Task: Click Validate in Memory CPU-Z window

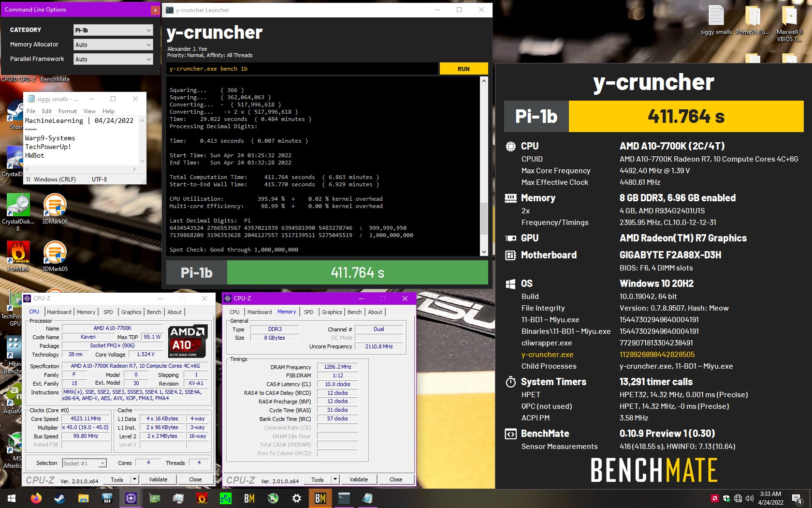Action: [359, 479]
